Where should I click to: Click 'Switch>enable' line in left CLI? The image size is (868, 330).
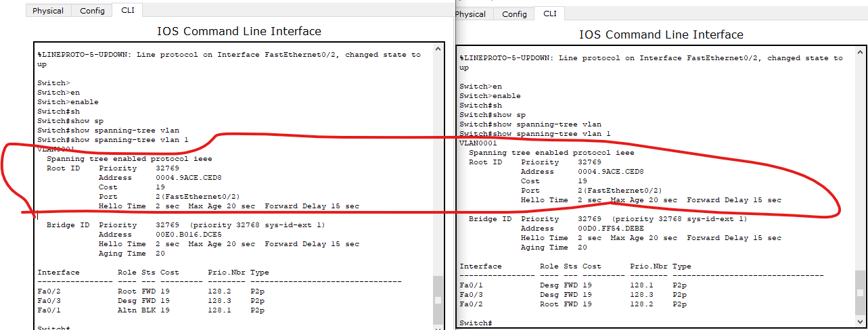(x=68, y=102)
